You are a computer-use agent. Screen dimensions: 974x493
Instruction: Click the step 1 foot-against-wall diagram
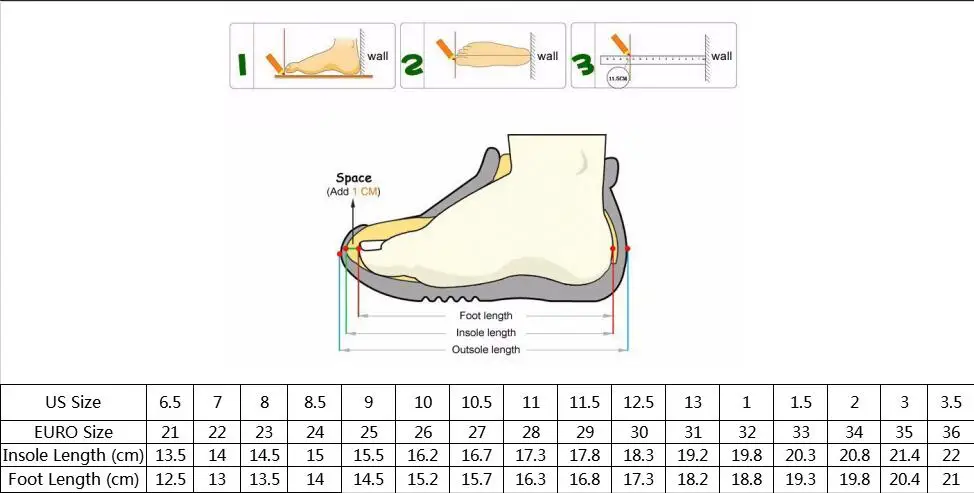click(x=312, y=56)
